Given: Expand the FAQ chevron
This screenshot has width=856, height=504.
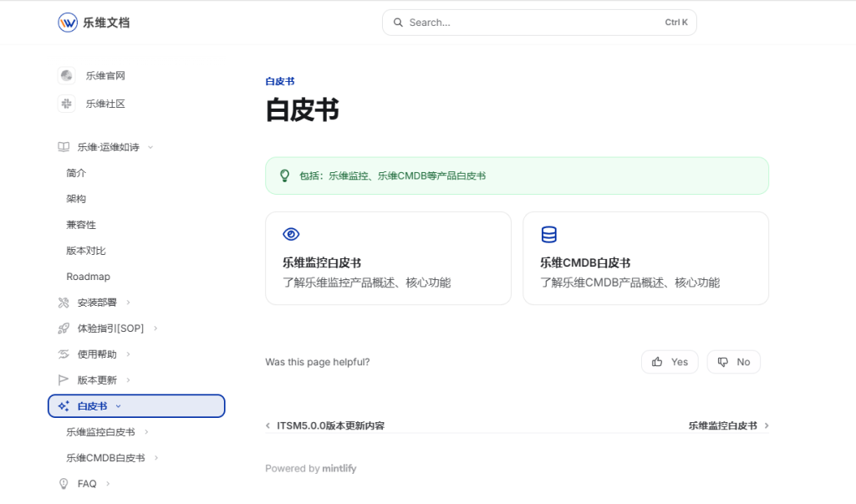Looking at the screenshot, I should tap(108, 484).
